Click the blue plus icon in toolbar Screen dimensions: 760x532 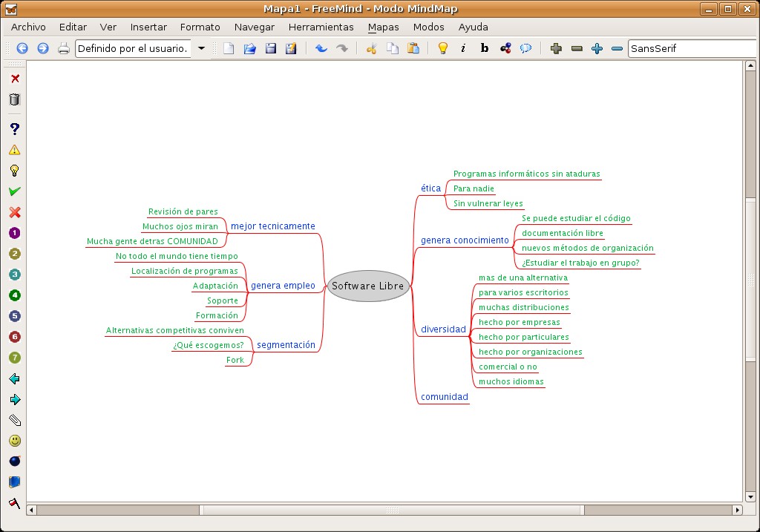(x=597, y=48)
